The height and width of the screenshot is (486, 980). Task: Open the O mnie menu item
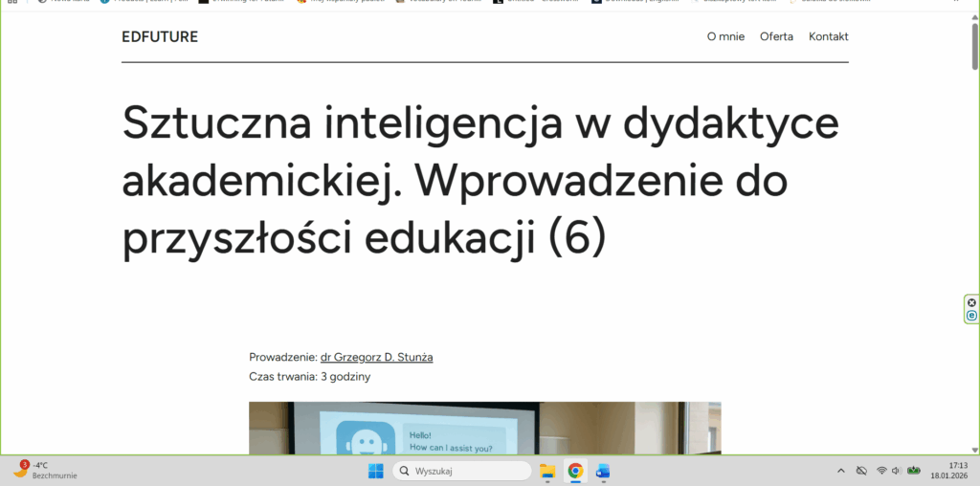725,36
